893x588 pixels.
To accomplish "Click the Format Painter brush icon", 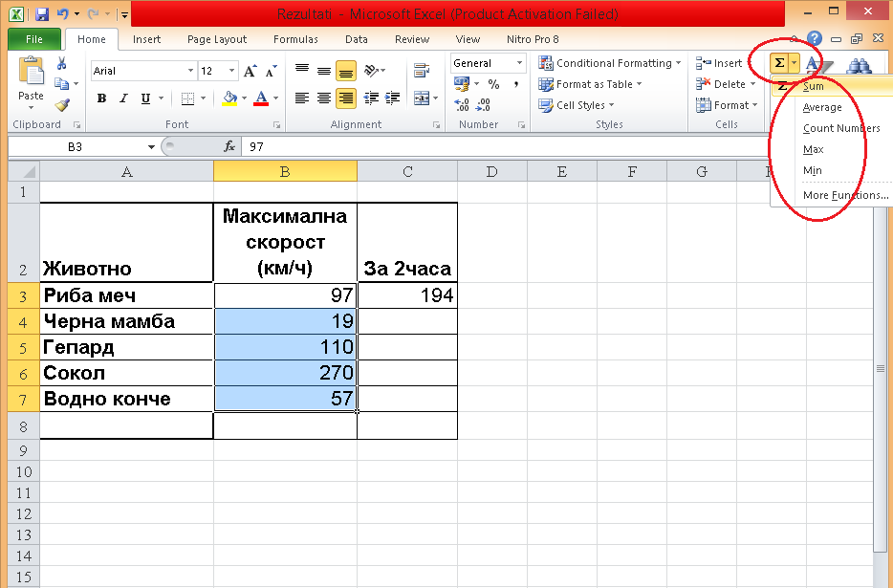I will 61,105.
